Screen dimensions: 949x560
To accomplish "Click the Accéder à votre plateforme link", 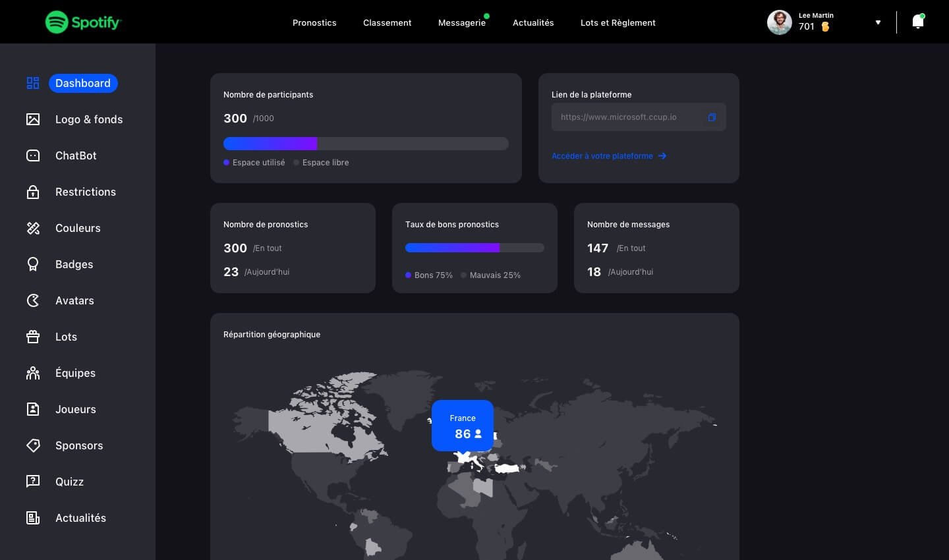I will click(x=602, y=156).
